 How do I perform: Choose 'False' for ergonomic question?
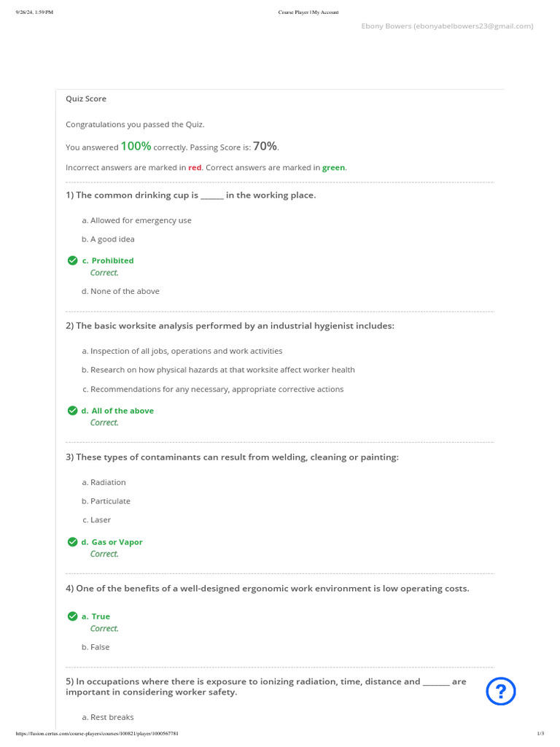click(96, 647)
